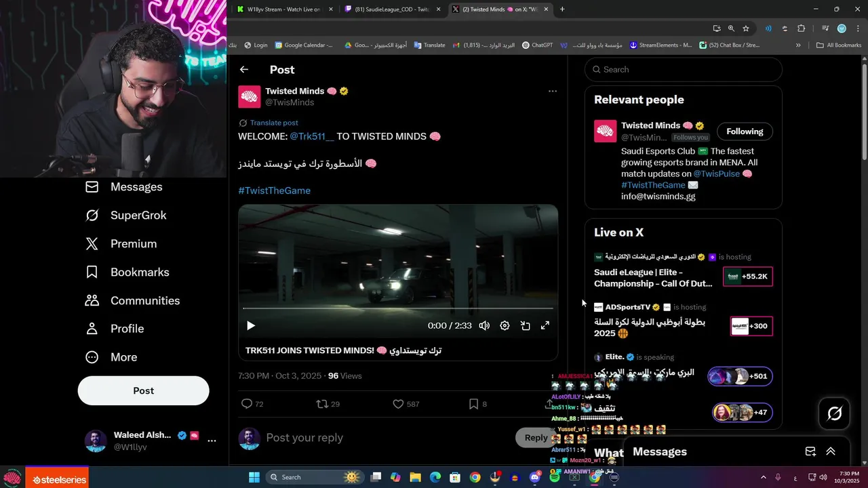
Task: Click Translate post link
Action: pos(274,123)
